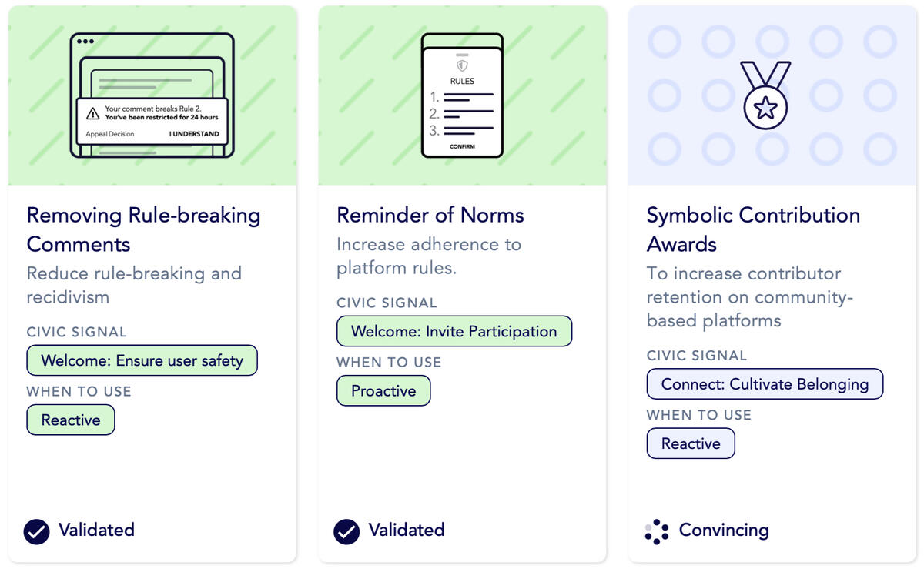Image resolution: width=924 pixels, height=569 pixels.
Task: Select the Welcome: Invite Participation tag
Action: [x=454, y=331]
